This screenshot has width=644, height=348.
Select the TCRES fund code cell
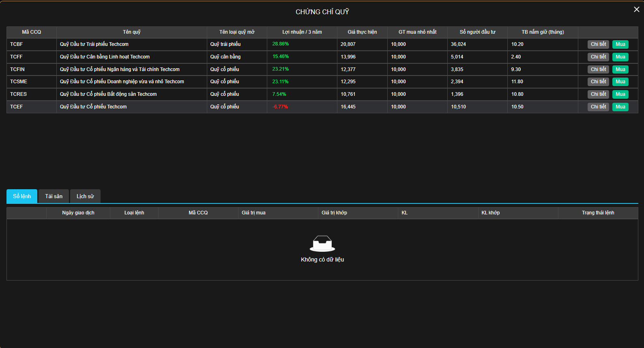pos(32,94)
